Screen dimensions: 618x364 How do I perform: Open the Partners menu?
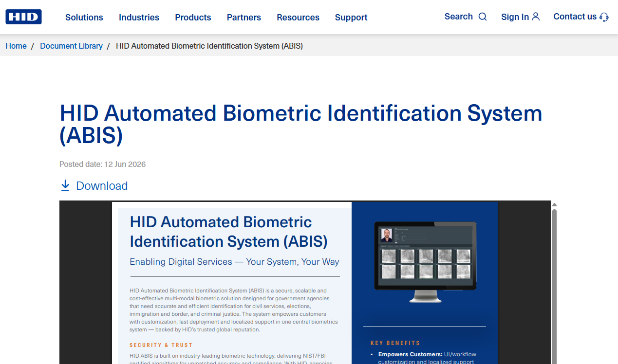pos(244,18)
